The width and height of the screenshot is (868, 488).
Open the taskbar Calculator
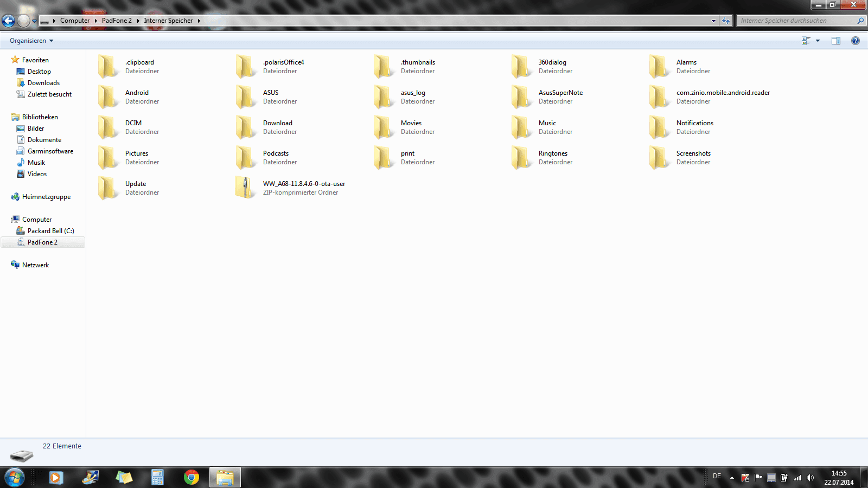[157, 477]
